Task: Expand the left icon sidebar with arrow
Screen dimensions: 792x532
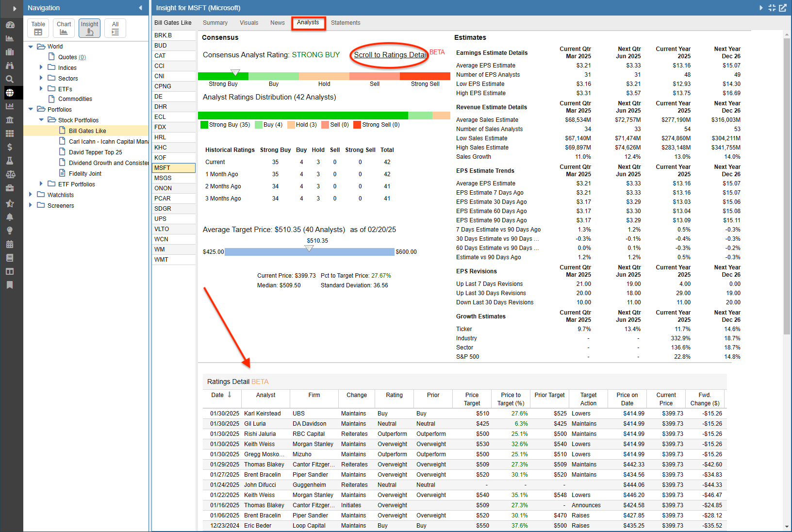Action: (15, 8)
